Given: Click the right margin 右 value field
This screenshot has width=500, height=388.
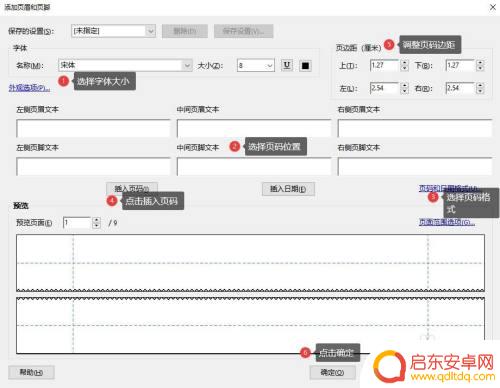Looking at the screenshot, I should (460, 88).
